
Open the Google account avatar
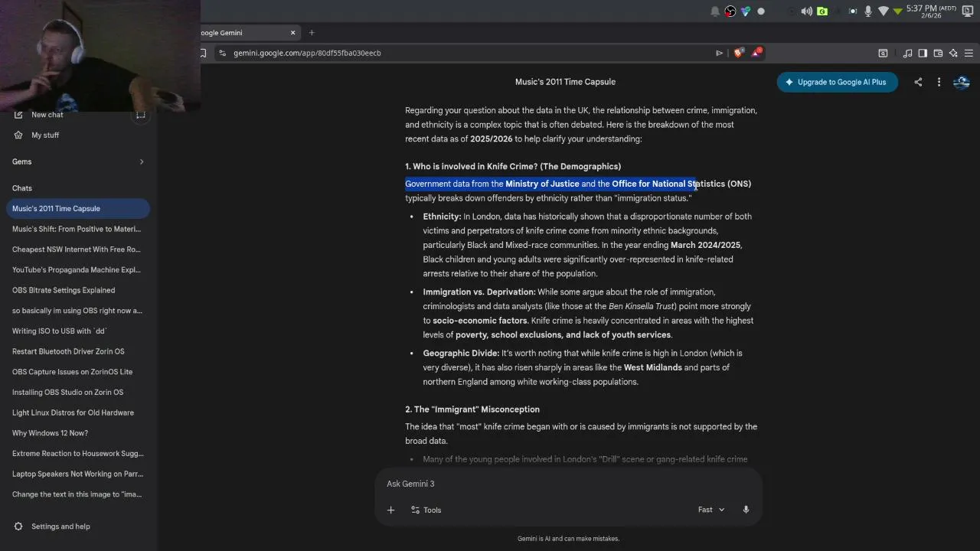(962, 82)
